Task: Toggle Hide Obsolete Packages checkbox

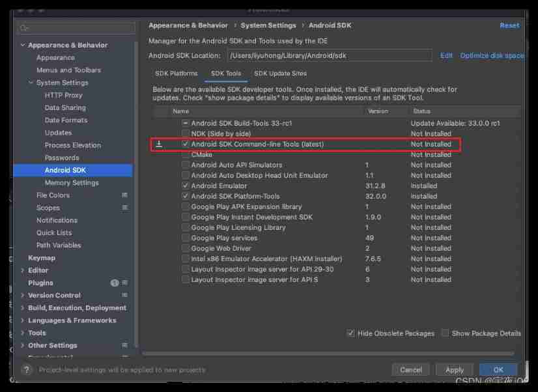Action: (x=350, y=333)
